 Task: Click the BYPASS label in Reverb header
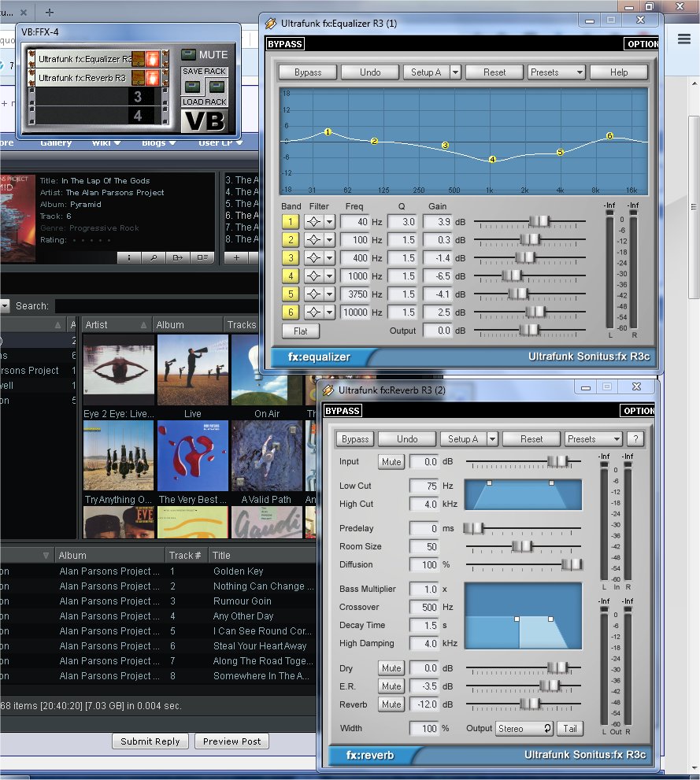[x=343, y=410]
